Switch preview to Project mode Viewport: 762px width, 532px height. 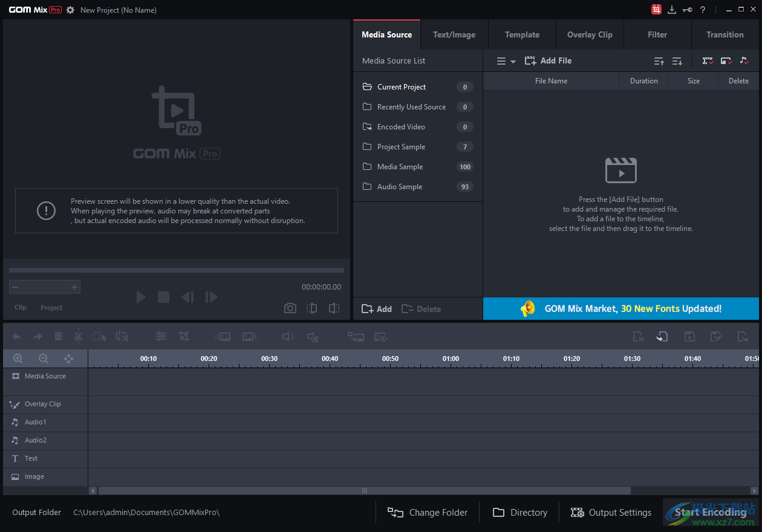click(51, 308)
